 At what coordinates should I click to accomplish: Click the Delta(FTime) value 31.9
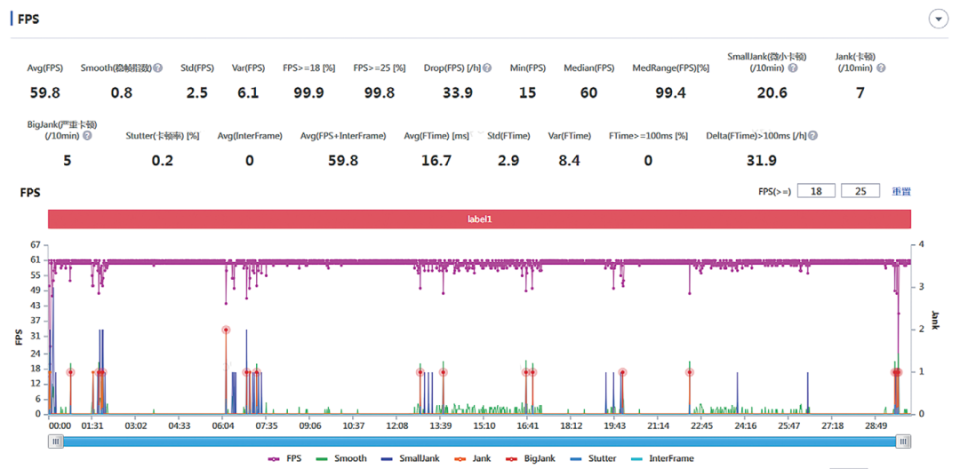tap(761, 160)
